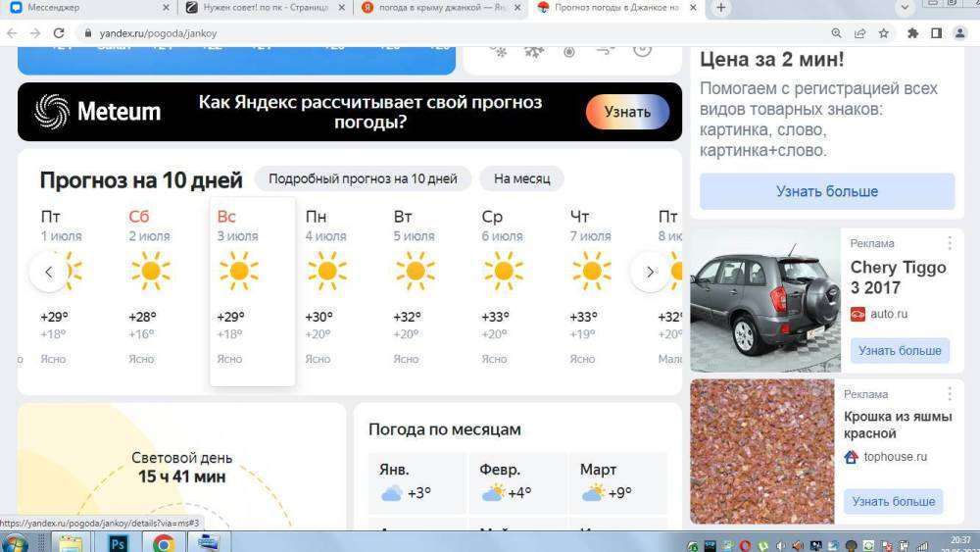Open the Чт 7 июля forecast card
Viewport: 980px width, 552px height.
point(605,291)
